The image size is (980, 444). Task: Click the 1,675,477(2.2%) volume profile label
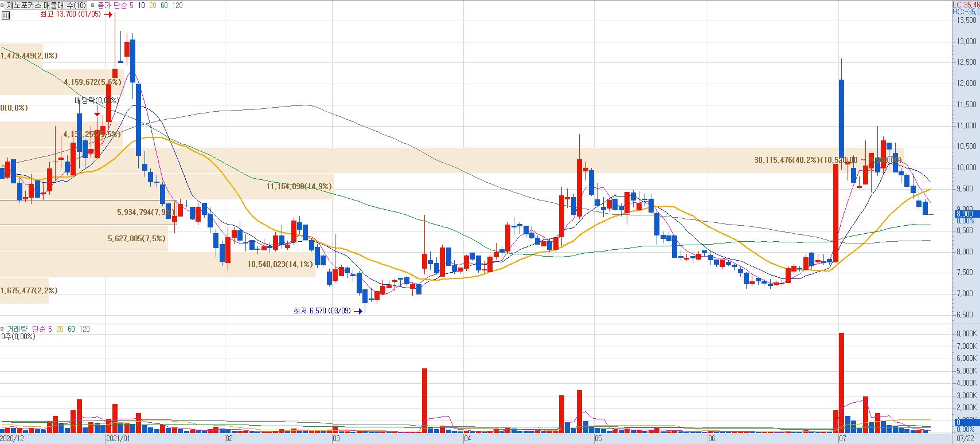pos(29,290)
